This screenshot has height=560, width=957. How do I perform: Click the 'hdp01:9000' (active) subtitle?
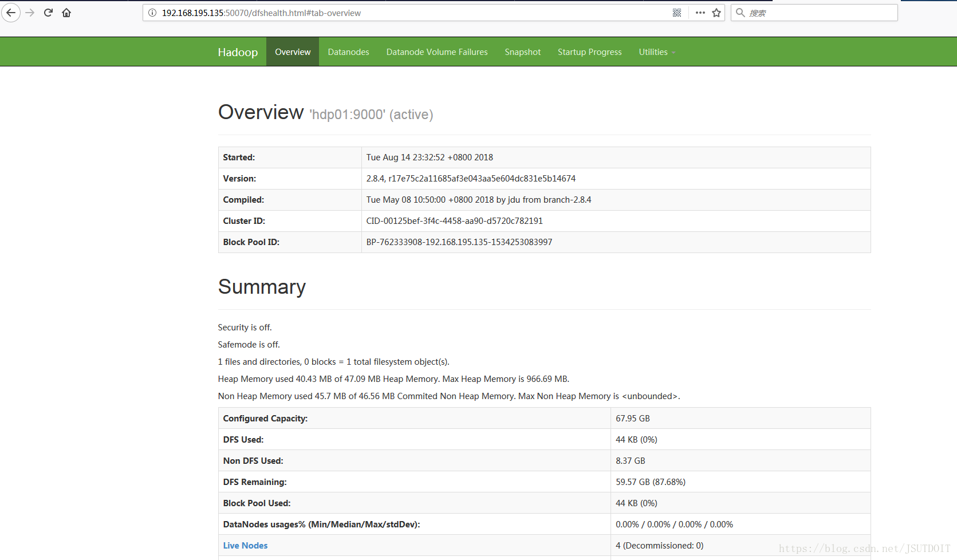coord(371,115)
